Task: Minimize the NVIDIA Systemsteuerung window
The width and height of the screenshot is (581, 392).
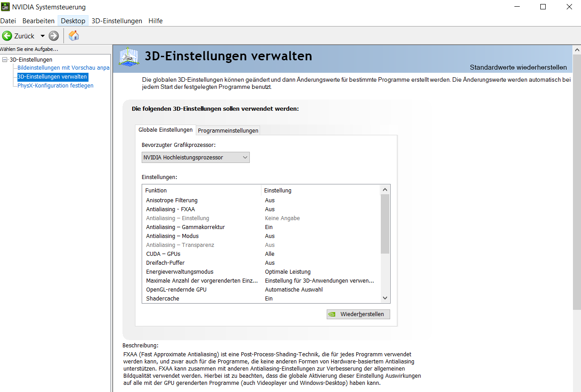Action: click(x=517, y=7)
